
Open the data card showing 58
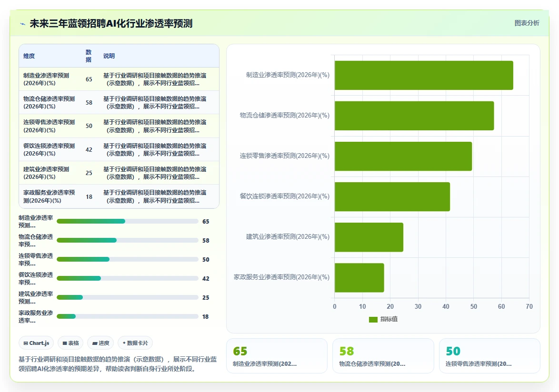pos(383,356)
